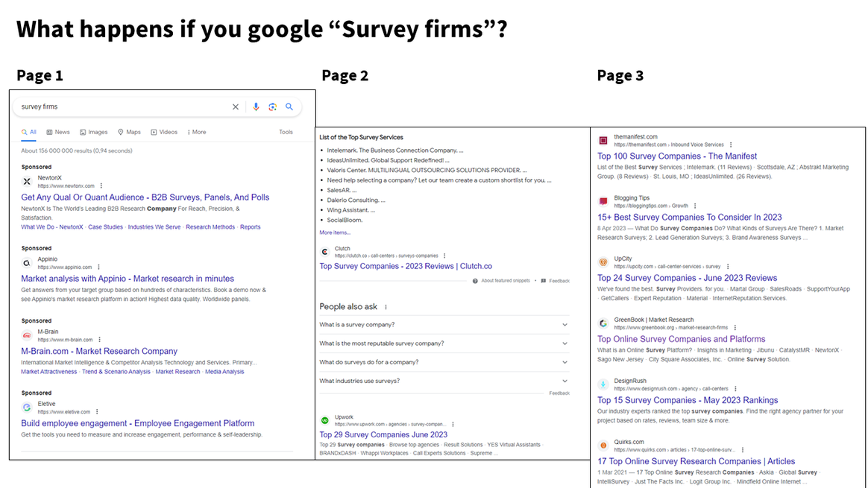This screenshot has height=488, width=868.
Task: Click the voice search microphone icon
Action: point(256,107)
